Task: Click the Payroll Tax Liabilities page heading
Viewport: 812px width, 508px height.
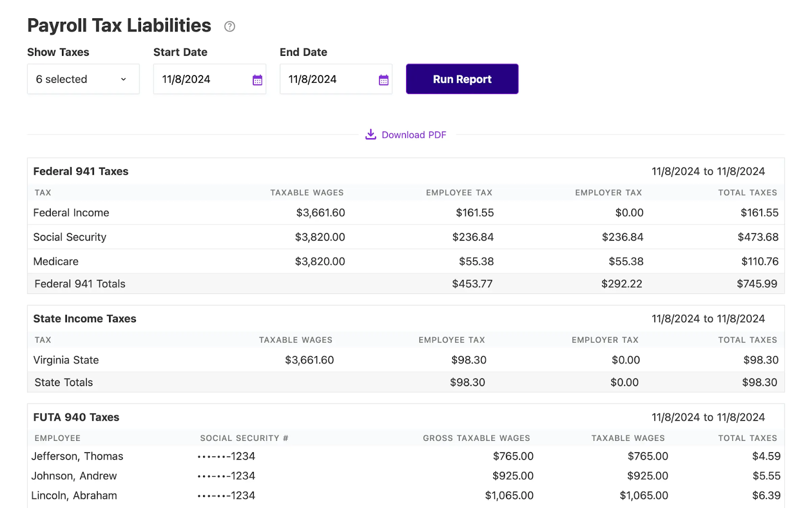Action: point(119,25)
